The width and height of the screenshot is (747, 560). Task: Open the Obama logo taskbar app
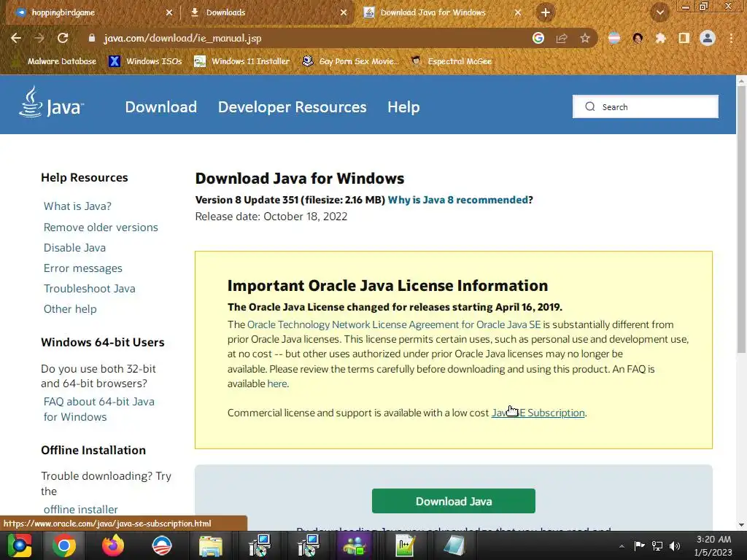tap(162, 545)
